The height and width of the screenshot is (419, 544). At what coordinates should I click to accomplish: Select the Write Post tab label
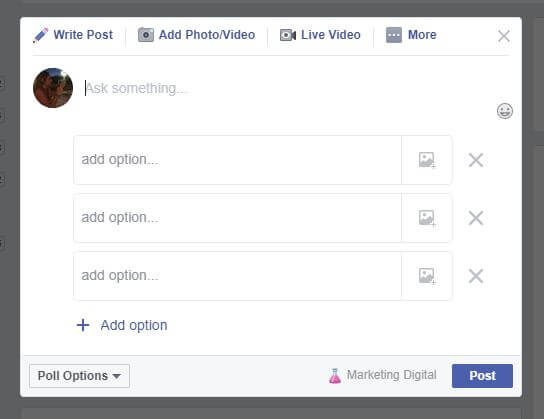coord(83,35)
